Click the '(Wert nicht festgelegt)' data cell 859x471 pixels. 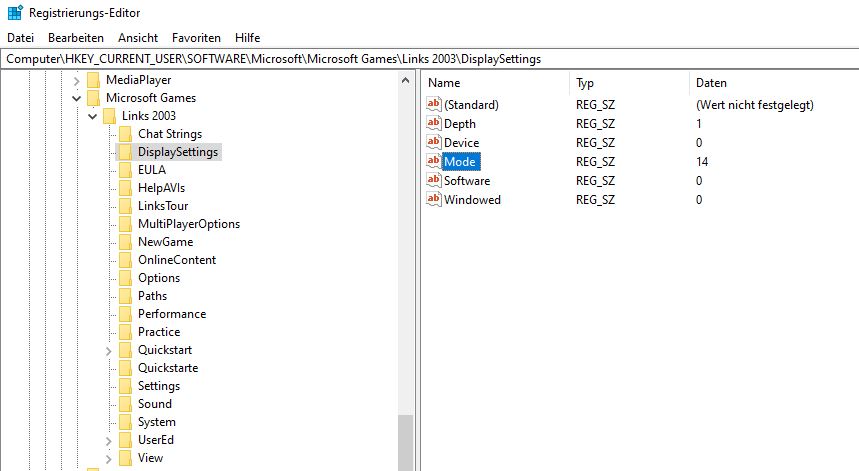pyautogui.click(x=754, y=105)
